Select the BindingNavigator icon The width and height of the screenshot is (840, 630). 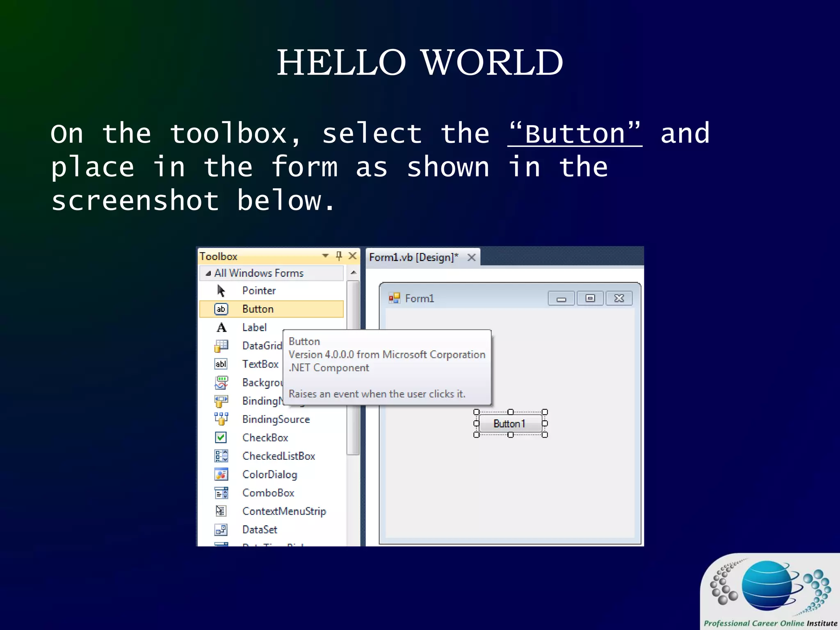click(221, 401)
